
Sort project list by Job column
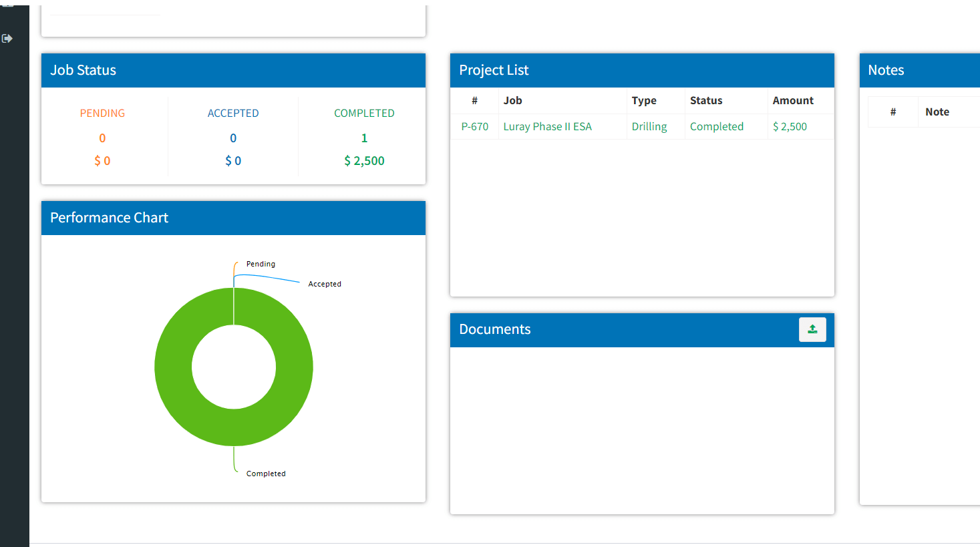512,100
